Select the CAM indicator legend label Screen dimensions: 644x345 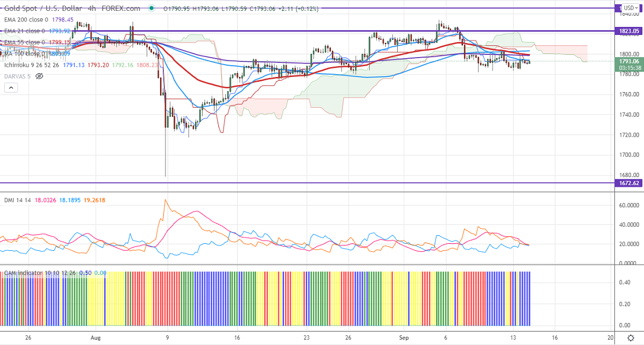(x=40, y=273)
